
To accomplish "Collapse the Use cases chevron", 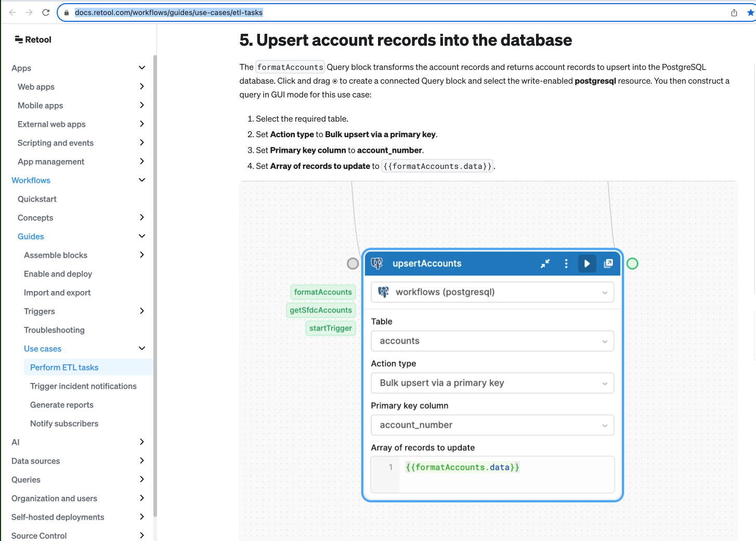I will (x=142, y=348).
